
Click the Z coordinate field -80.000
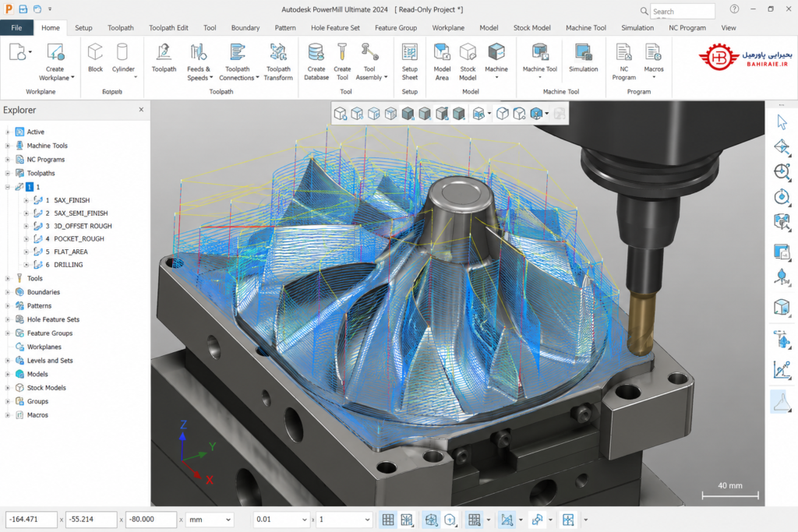click(151, 520)
